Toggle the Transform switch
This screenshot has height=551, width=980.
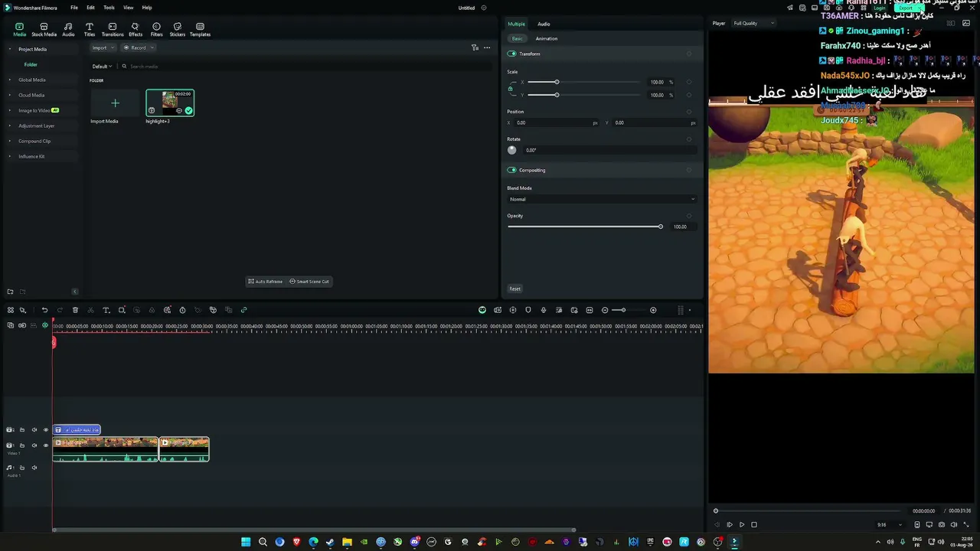click(x=511, y=54)
